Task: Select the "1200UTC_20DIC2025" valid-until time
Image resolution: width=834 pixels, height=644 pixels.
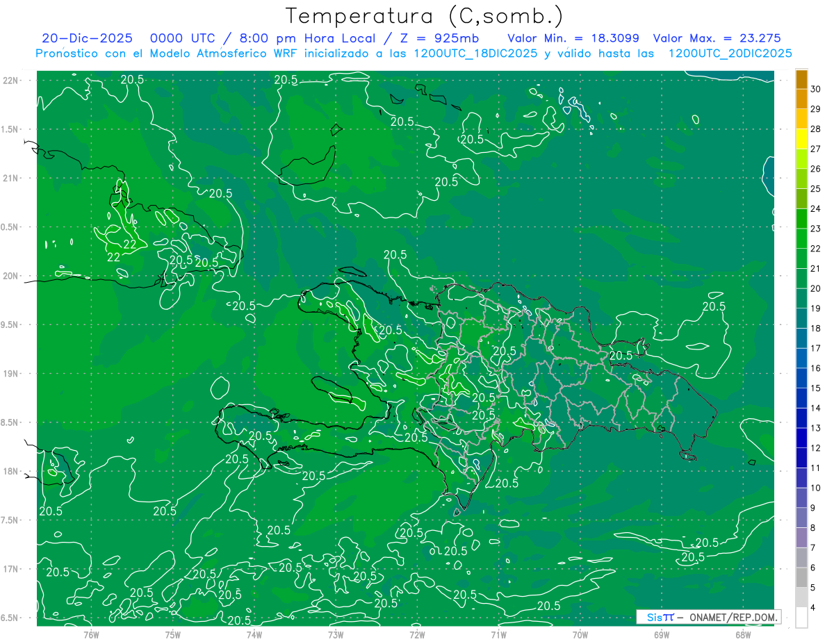Action: click(729, 53)
